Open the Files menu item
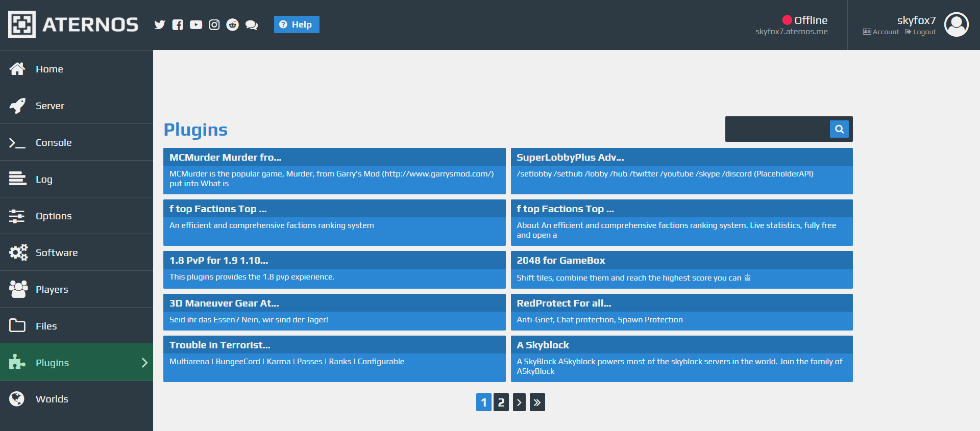Viewport: 980px width, 431px height. coord(77,326)
